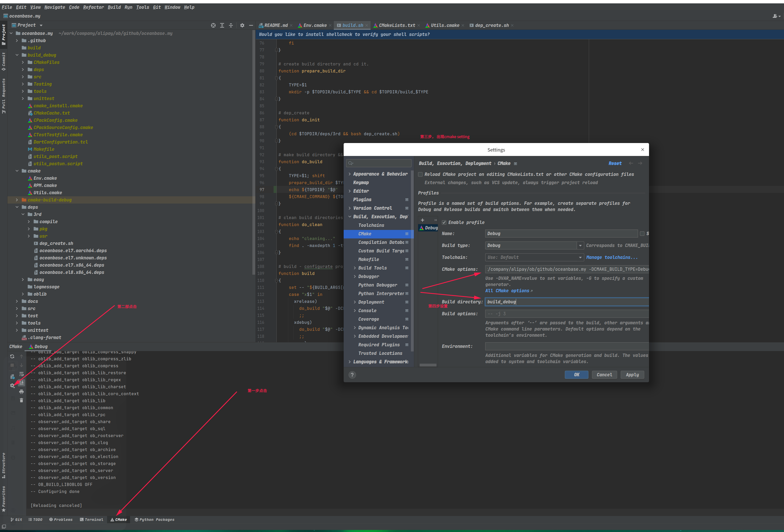The height and width of the screenshot is (532, 784).
Task: Toggle scroll to end in CMake output
Action: tap(21, 383)
